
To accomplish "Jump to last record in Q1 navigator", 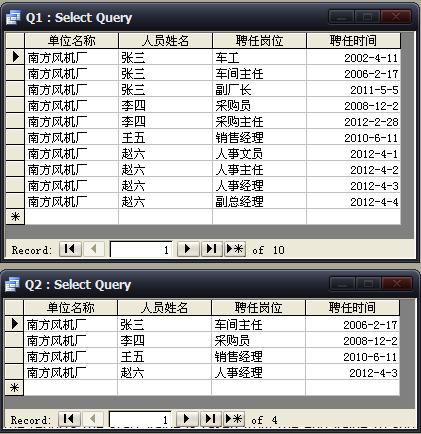I will (212, 249).
